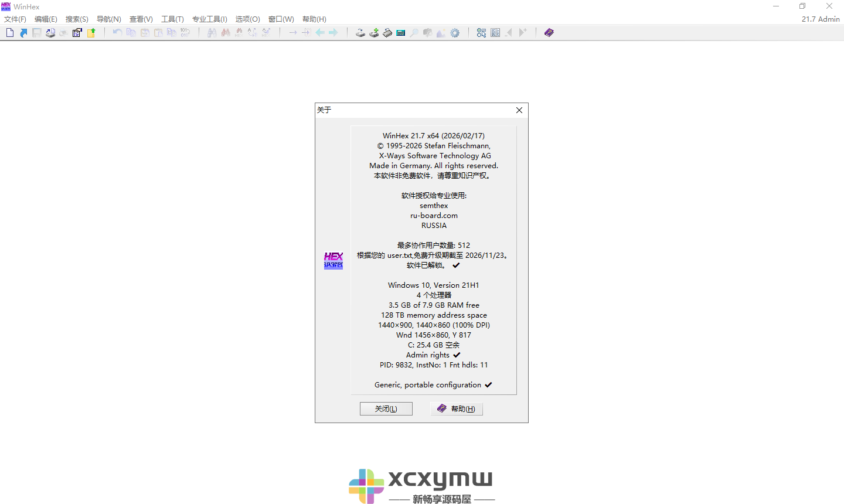Open WinHex options with the gear icon
This screenshot has width=844, height=504.
(455, 32)
